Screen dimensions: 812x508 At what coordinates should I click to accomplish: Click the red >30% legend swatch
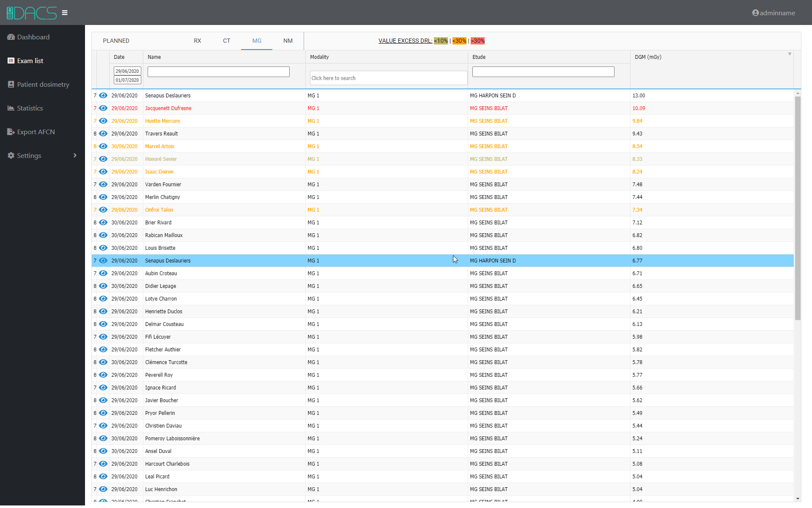pos(477,41)
